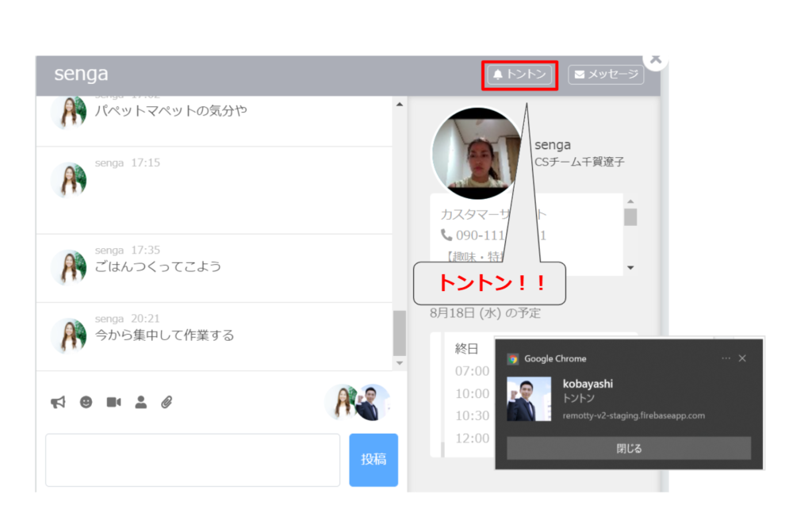Click avatar of the 17:15 message

69,180
